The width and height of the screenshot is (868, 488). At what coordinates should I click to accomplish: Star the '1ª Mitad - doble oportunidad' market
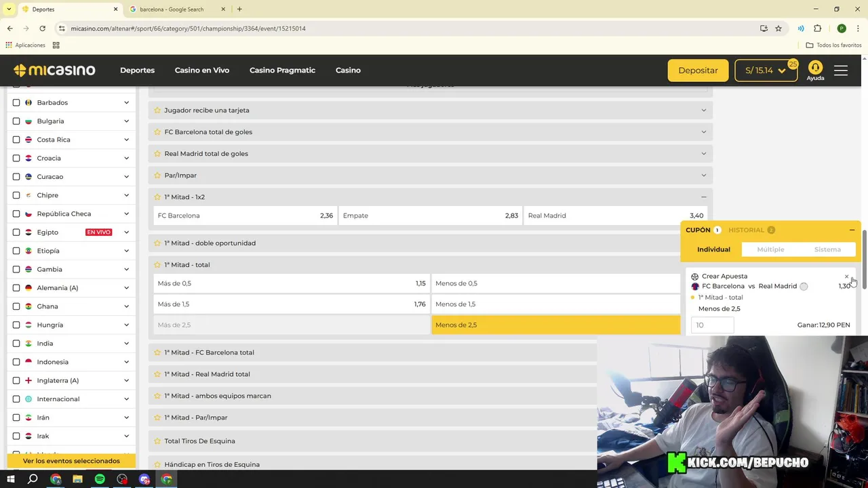point(157,243)
